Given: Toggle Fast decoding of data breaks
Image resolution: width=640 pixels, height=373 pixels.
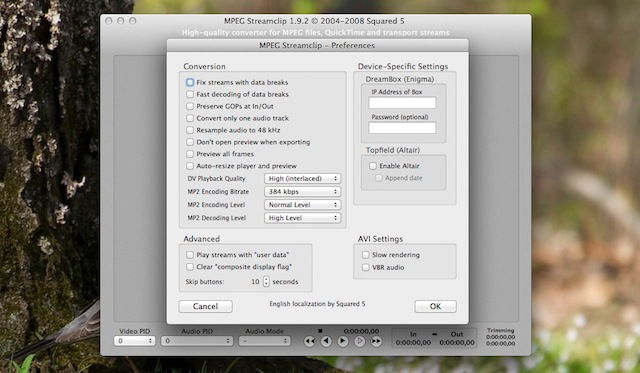Looking at the screenshot, I should pyautogui.click(x=190, y=94).
